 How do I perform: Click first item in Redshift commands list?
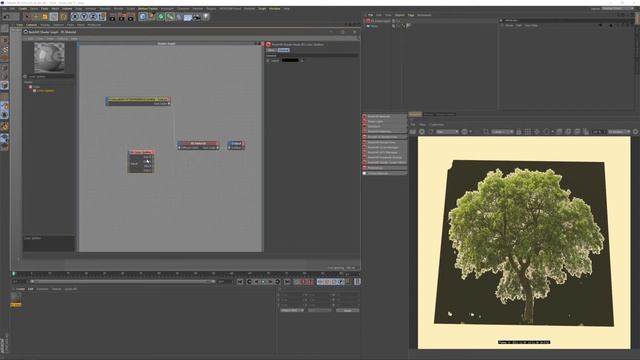[384, 116]
